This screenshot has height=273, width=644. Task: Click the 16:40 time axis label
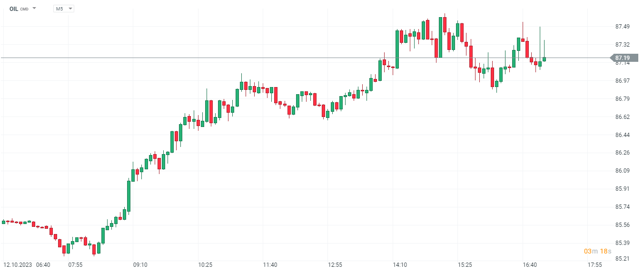pos(529,265)
